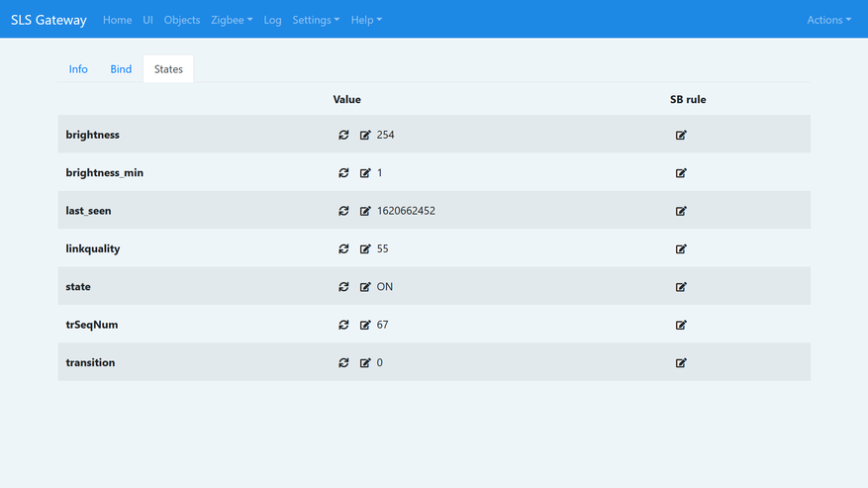Refresh the brightness value
The height and width of the screenshot is (488, 868).
pos(343,135)
